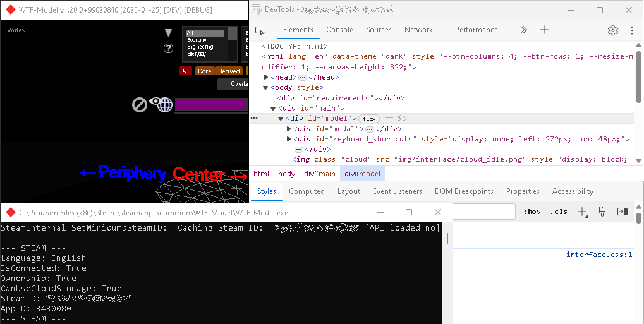Click the globe icon in WTF-Model
Image resolution: width=644 pixels, height=324 pixels.
tap(165, 105)
